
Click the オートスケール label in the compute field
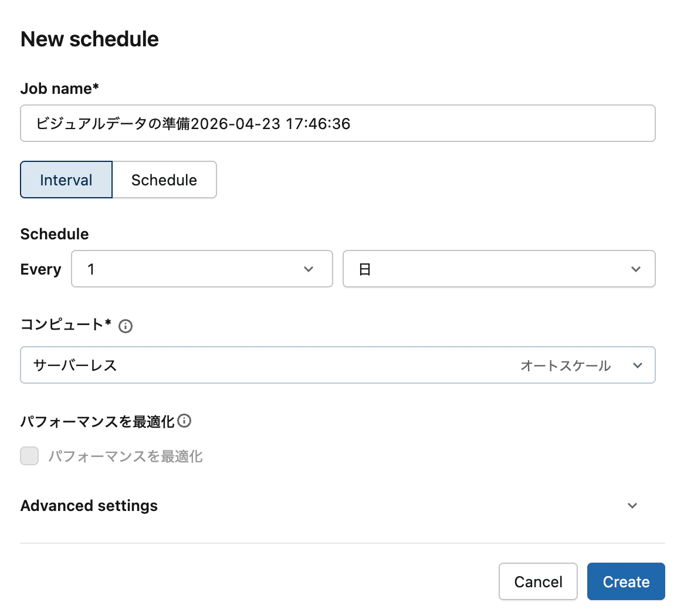565,365
